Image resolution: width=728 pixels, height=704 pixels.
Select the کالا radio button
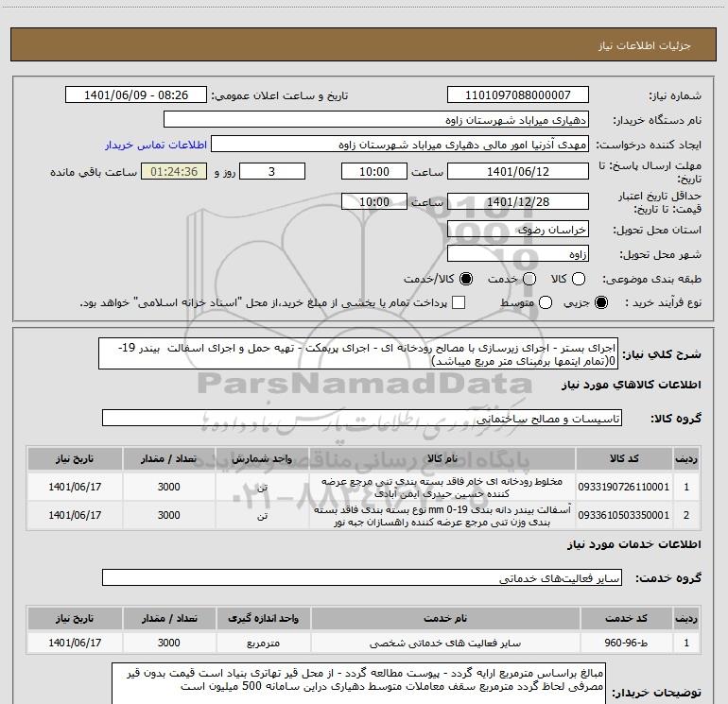pos(579,279)
